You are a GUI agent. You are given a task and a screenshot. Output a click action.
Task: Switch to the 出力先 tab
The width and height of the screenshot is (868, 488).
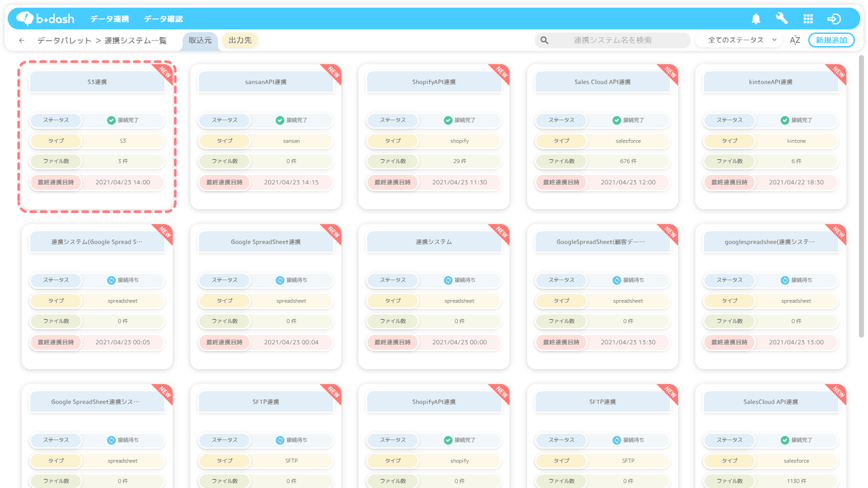click(240, 40)
